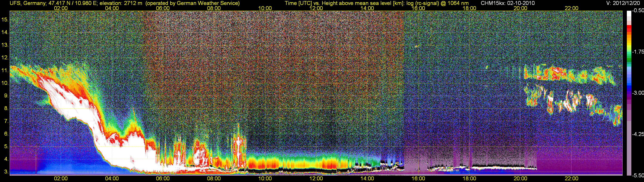Click the "7." km height axis label
This screenshot has width=644, height=182.
6,121
